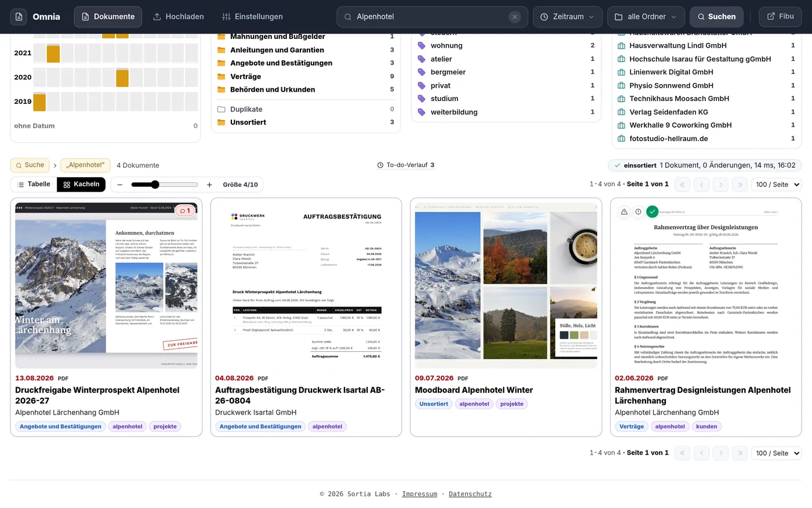Image resolution: width=812 pixels, height=508 pixels.
Task: Click the „Alpenhotel" breadcrumb chip
Action: tap(85, 165)
